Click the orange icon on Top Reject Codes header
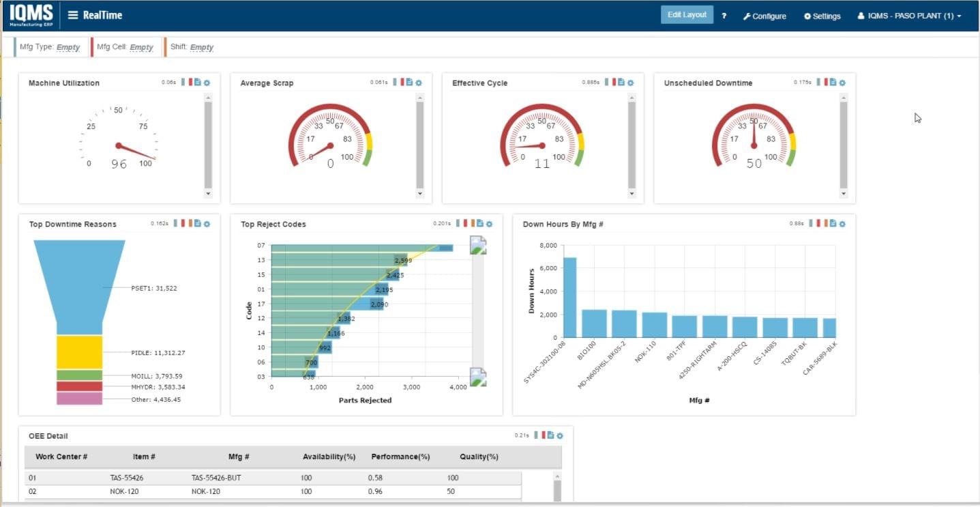 coord(473,224)
